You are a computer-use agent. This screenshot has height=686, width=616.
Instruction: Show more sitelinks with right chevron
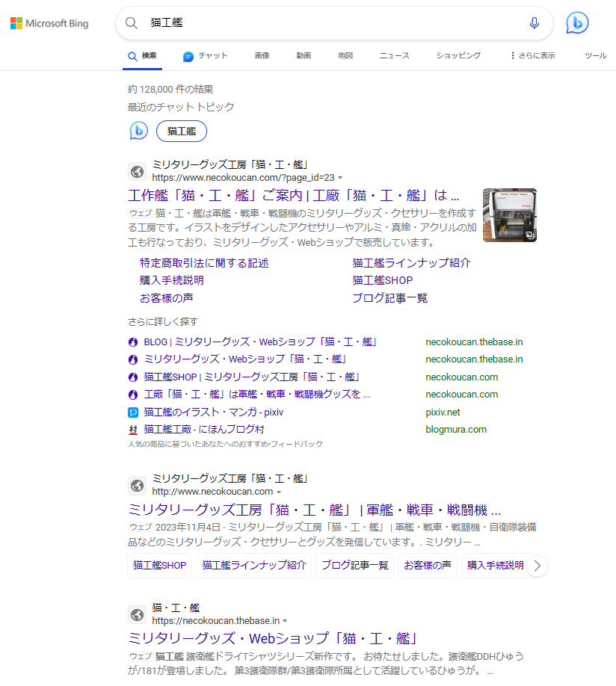538,566
